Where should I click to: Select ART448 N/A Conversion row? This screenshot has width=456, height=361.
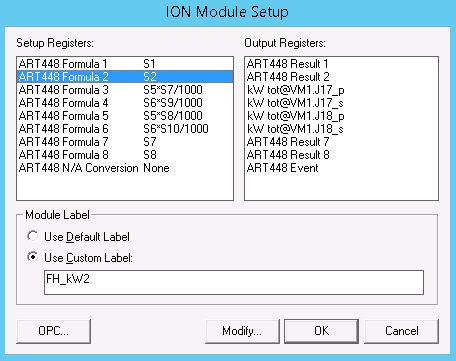(x=125, y=168)
